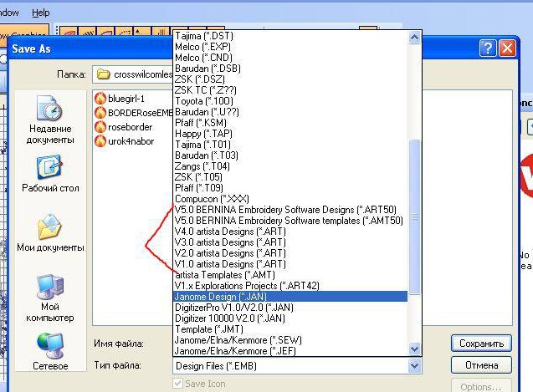Choose artista Templates (*.AMT) format
Screen dimensions: 533x392
tap(290, 275)
